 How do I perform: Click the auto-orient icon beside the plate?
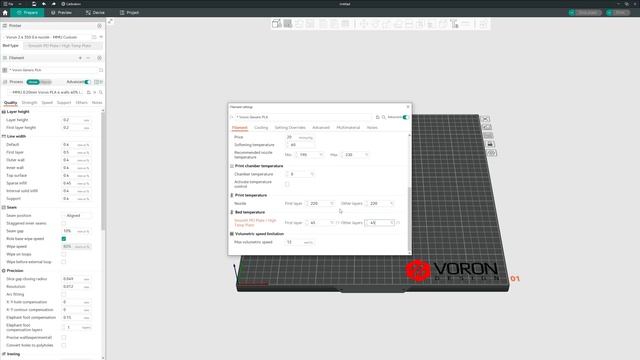(x=487, y=127)
